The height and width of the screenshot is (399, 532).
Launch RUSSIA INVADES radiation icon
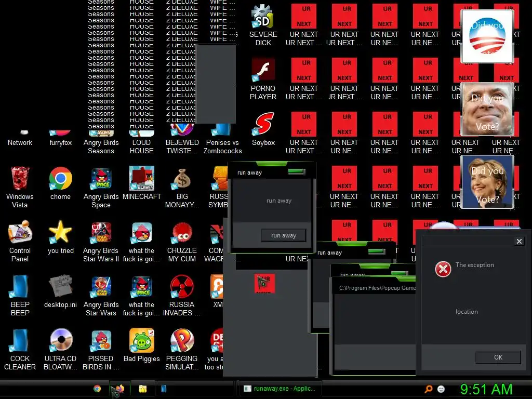pos(182,295)
